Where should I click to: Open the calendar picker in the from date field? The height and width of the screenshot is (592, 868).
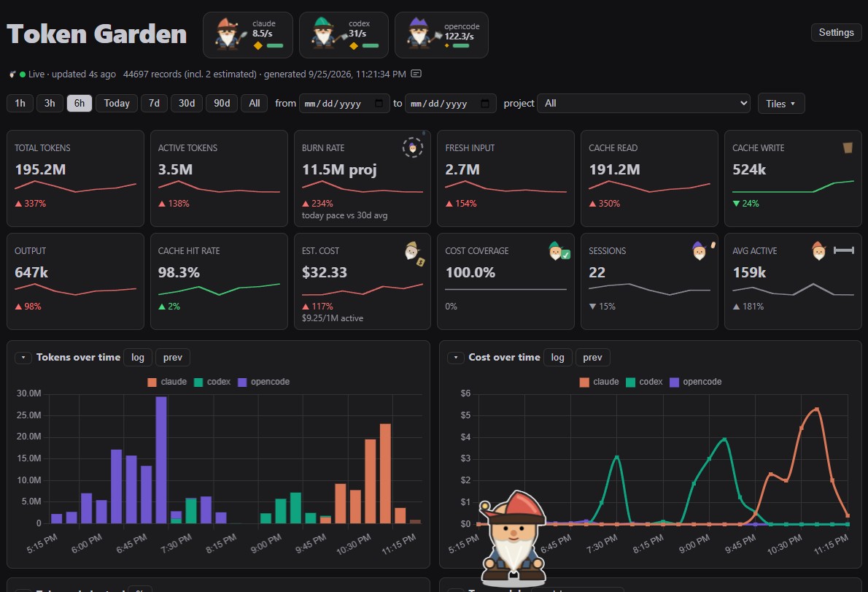[379, 104]
